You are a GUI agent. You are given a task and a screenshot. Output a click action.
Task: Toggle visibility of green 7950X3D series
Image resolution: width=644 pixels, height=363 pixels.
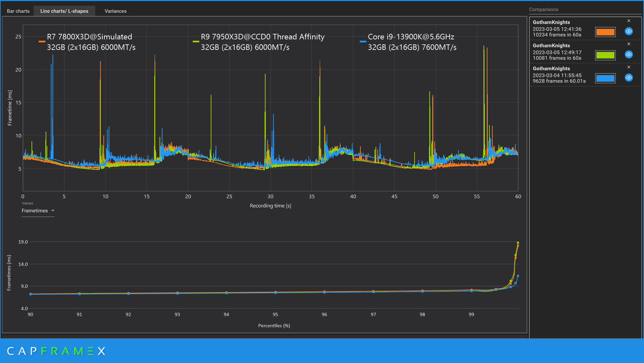(x=629, y=54)
